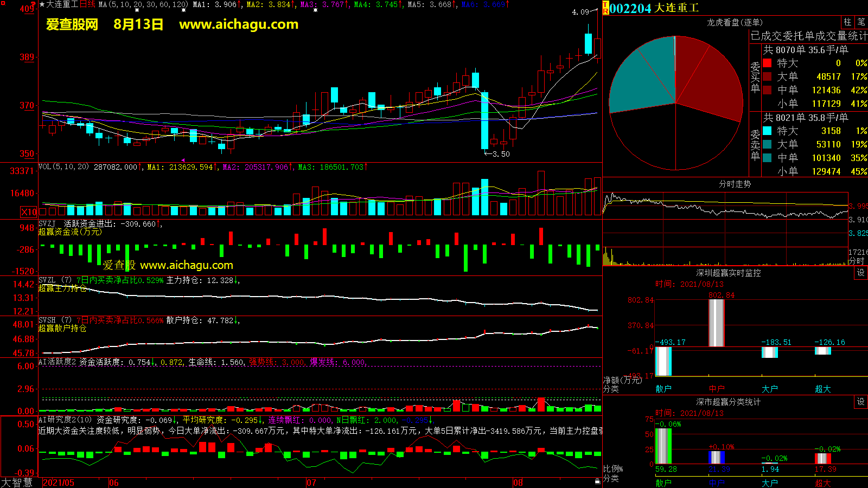Click the small lock icon at chart bottom-right

pos(597,481)
